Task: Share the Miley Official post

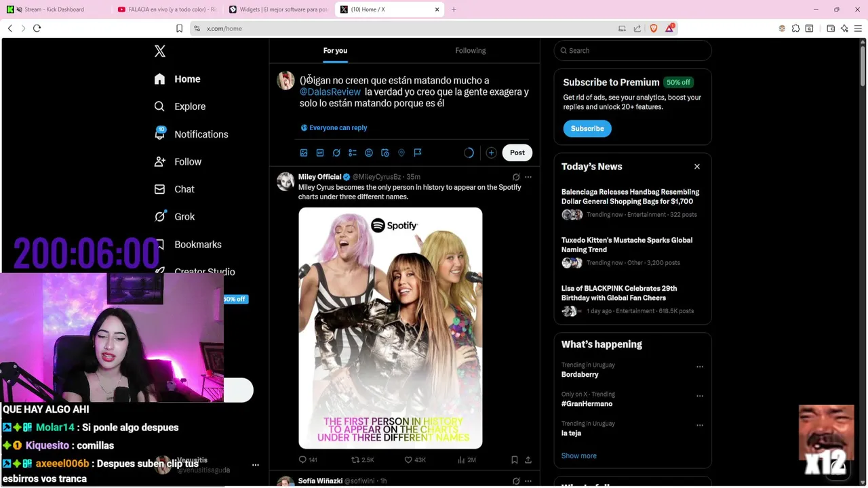Action: coord(528,460)
